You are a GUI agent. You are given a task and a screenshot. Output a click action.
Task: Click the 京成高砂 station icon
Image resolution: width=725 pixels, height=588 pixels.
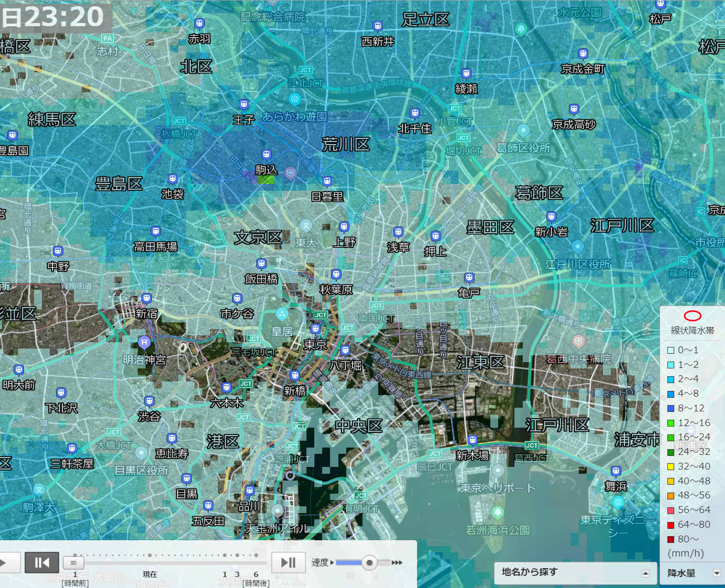click(x=574, y=110)
